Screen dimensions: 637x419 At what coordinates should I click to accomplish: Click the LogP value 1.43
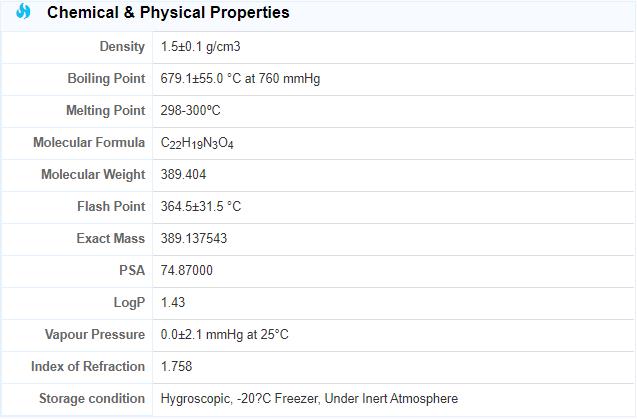(173, 303)
